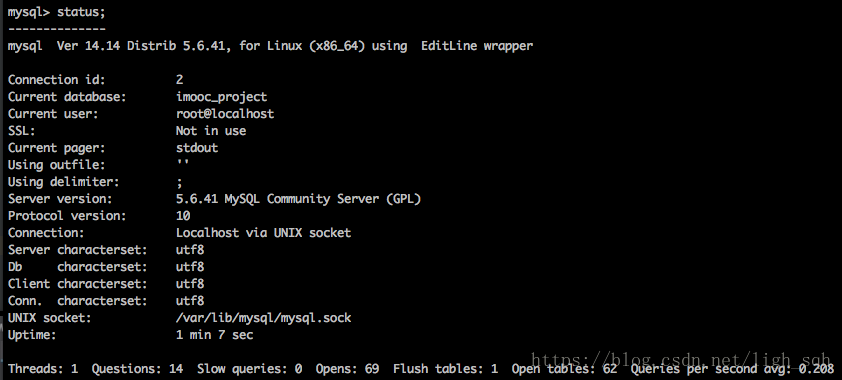
Task: Click the 'Threads: 1' statistic
Action: click(43, 369)
